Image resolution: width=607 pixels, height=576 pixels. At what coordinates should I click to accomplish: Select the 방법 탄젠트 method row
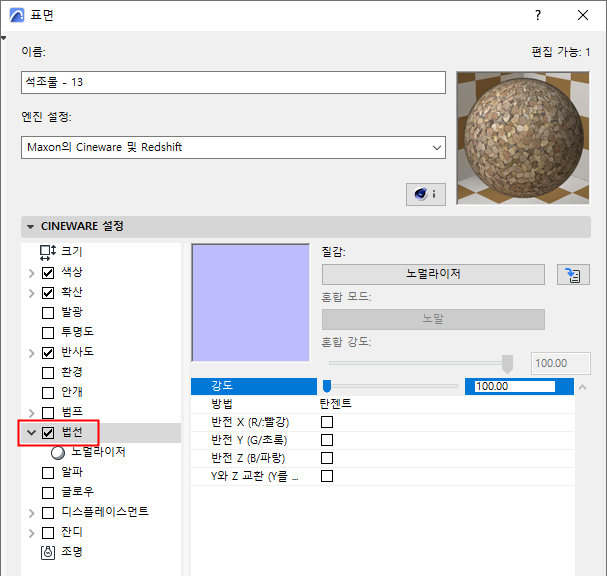point(382,404)
